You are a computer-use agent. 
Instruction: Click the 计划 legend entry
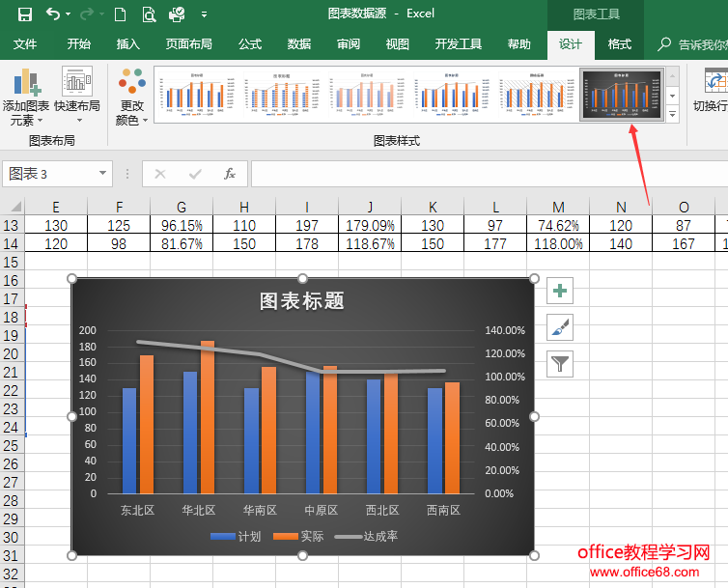[x=236, y=537]
